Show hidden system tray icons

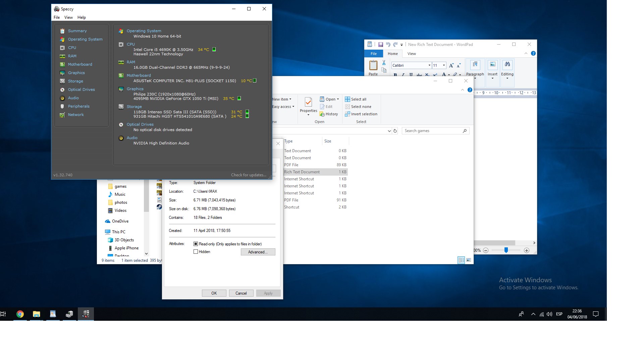[x=533, y=314]
